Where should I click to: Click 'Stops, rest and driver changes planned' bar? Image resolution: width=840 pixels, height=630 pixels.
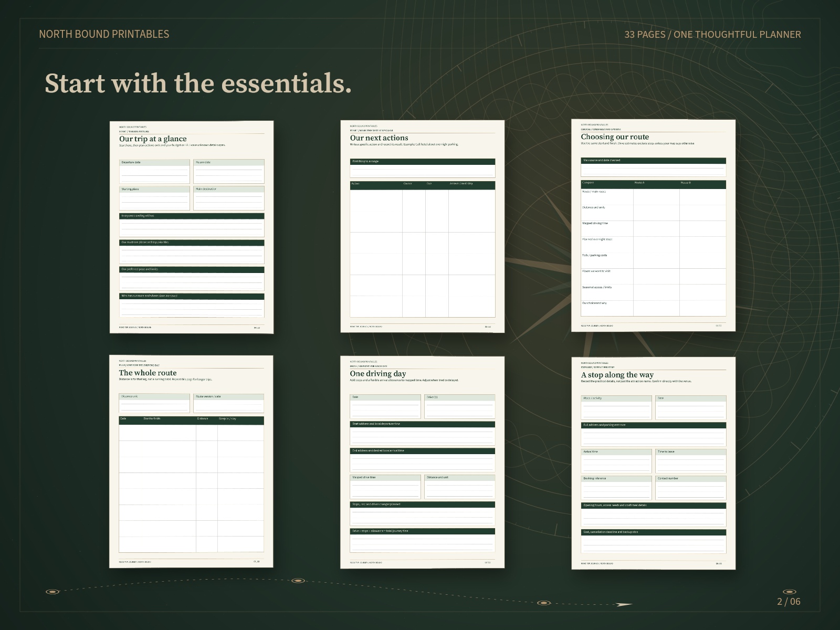423,505
